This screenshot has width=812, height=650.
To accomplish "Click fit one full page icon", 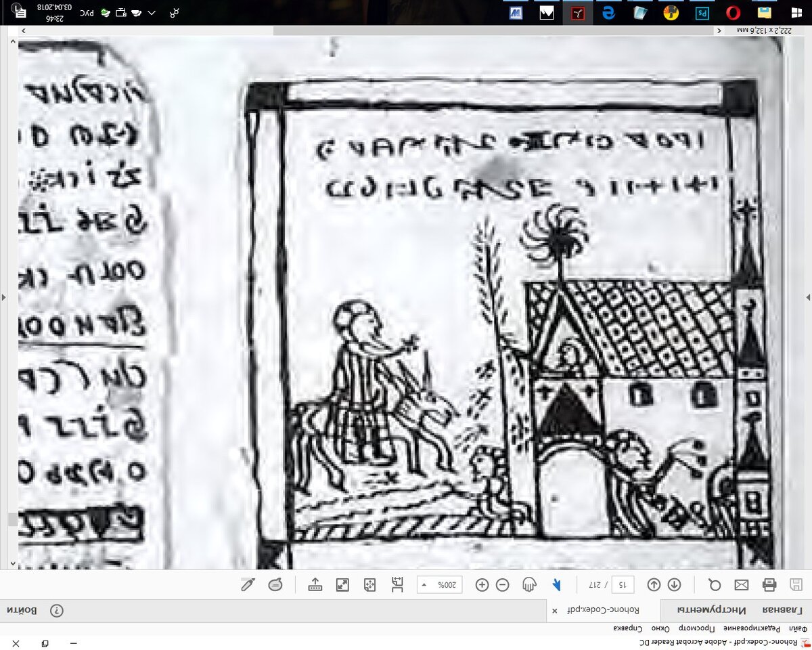I will coord(369,584).
